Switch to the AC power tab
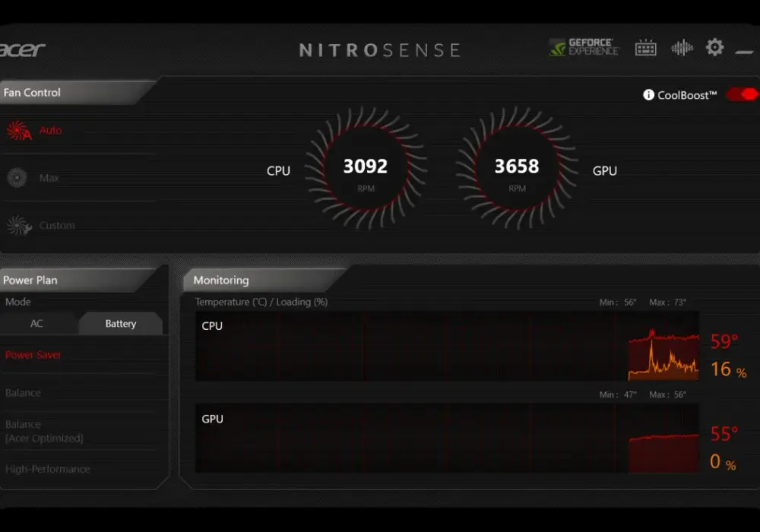This screenshot has width=760, height=532. coord(36,324)
